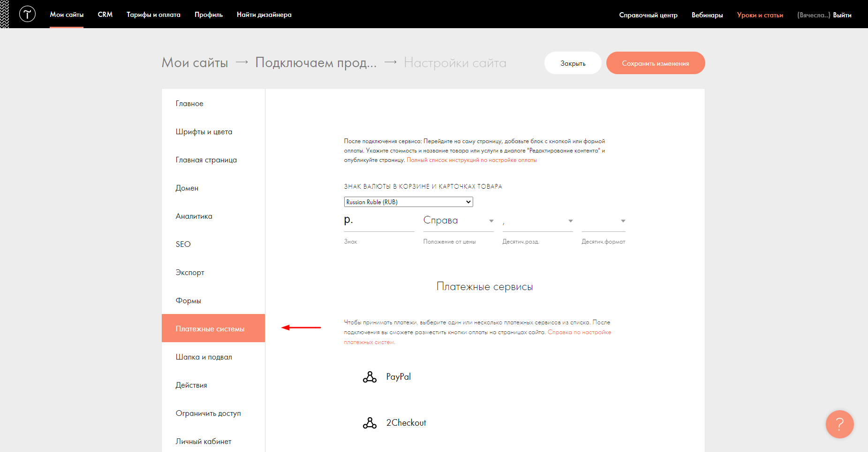Click the Настройки сайта breadcrumb text

click(455, 62)
